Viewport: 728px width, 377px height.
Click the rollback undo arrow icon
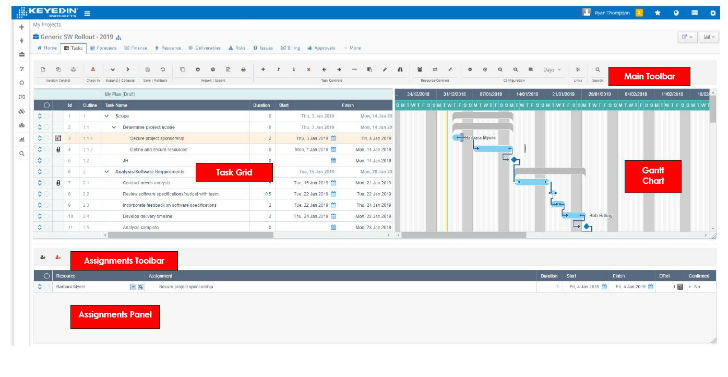tap(162, 70)
